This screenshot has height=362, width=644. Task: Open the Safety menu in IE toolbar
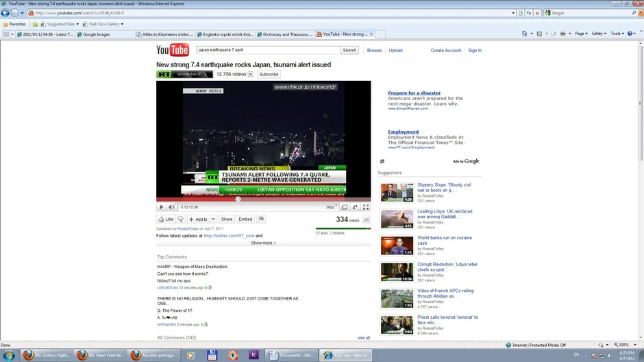(599, 34)
